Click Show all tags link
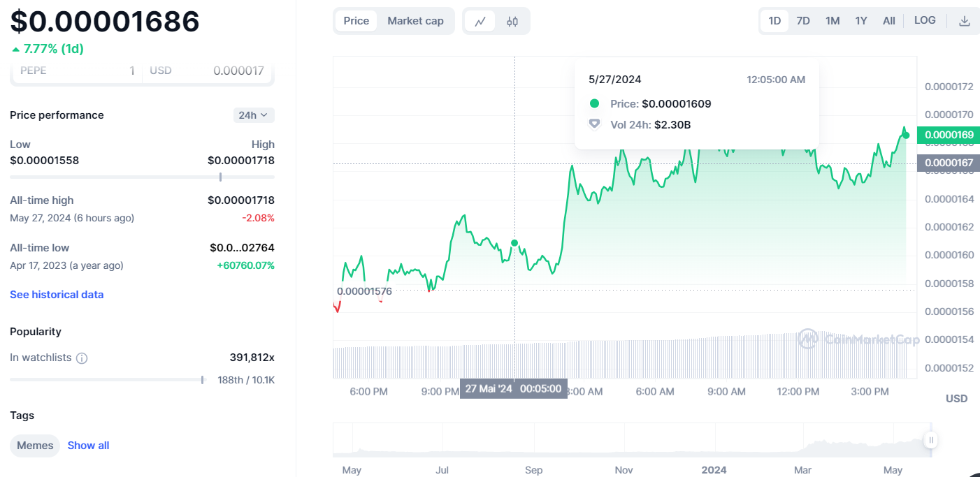The height and width of the screenshot is (477, 980). tap(88, 446)
